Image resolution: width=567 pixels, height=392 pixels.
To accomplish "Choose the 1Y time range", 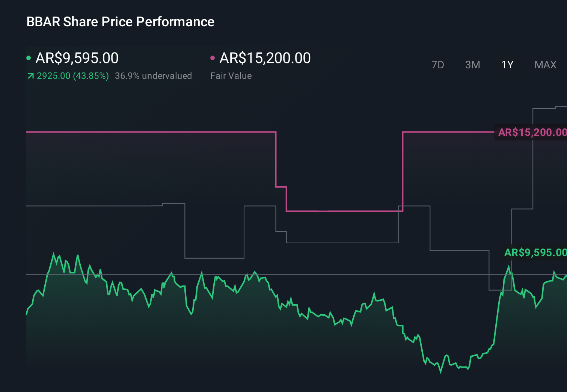I will [507, 65].
